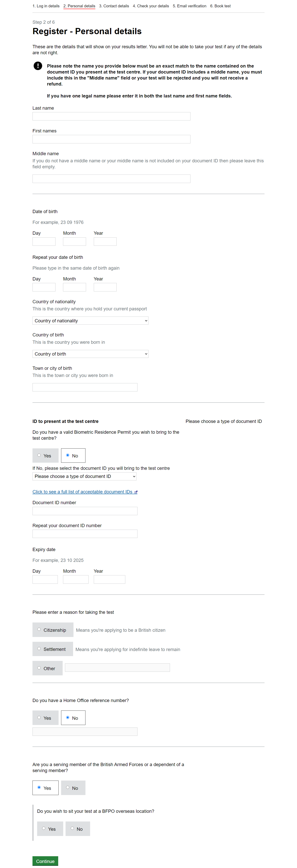297x868 pixels.
Task: Go to step 1 Log in details
Action: [46, 6]
